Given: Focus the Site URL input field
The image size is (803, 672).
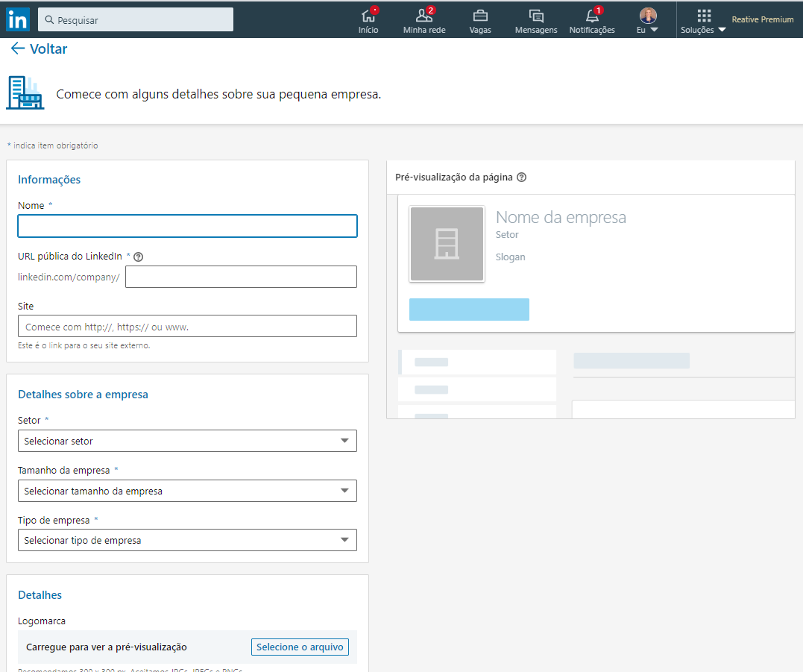Looking at the screenshot, I should pos(187,326).
